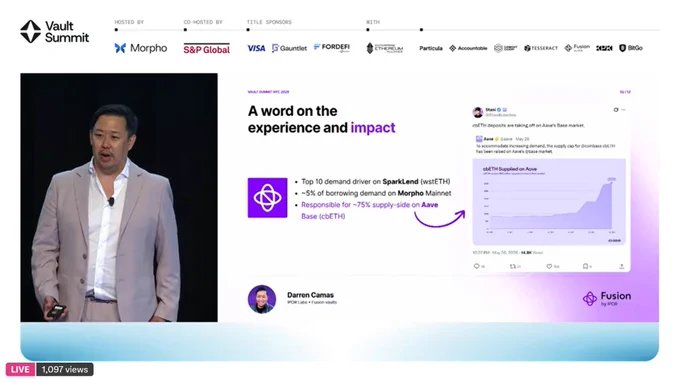The height and width of the screenshot is (383, 680).
Task: Click the Morpho butterfly logo
Action: click(120, 48)
